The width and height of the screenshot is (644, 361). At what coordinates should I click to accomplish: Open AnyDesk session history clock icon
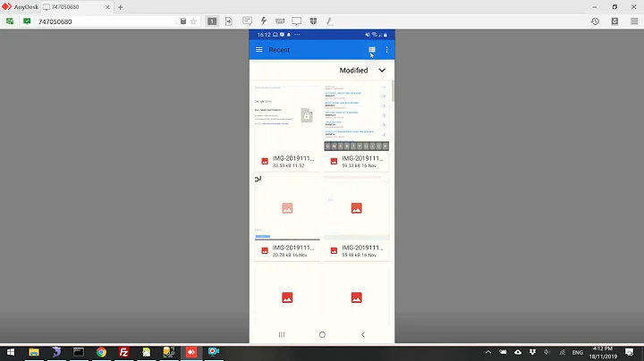[x=595, y=21]
